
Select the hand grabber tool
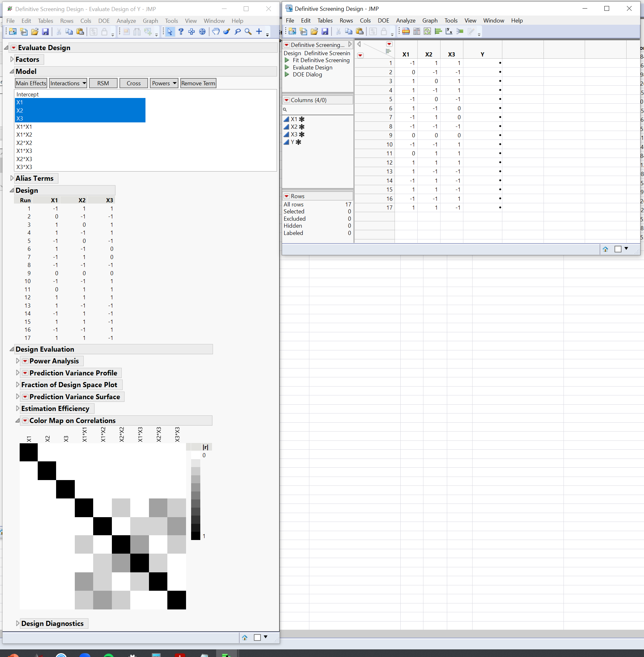[216, 32]
